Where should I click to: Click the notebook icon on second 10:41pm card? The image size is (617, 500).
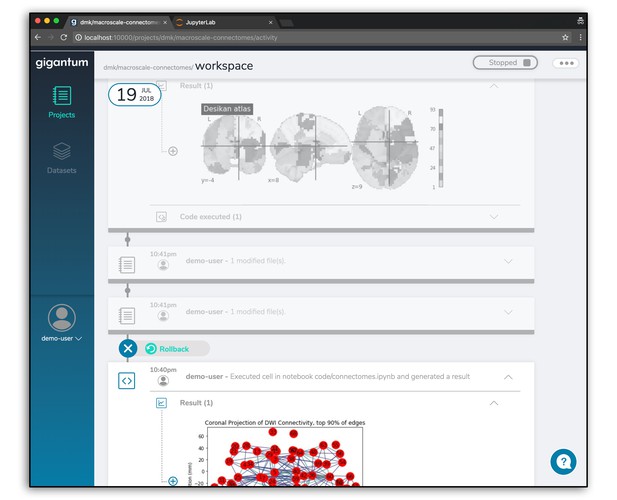[127, 315]
